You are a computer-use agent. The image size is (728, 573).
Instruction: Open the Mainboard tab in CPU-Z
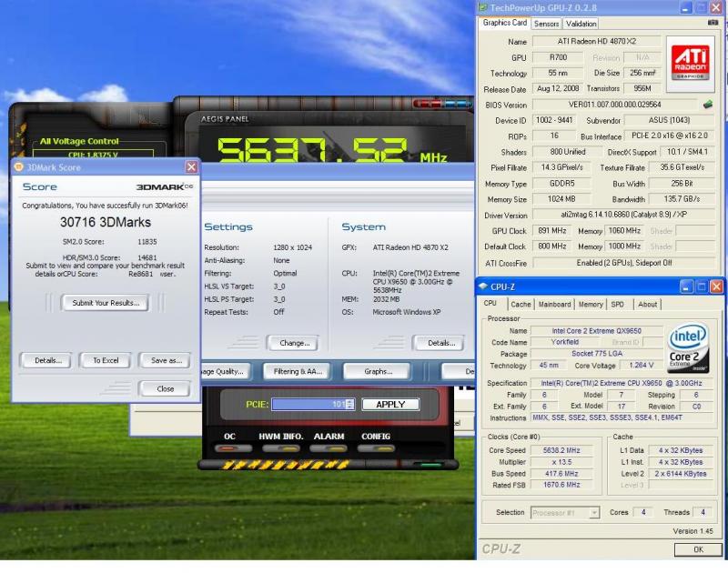coord(554,305)
